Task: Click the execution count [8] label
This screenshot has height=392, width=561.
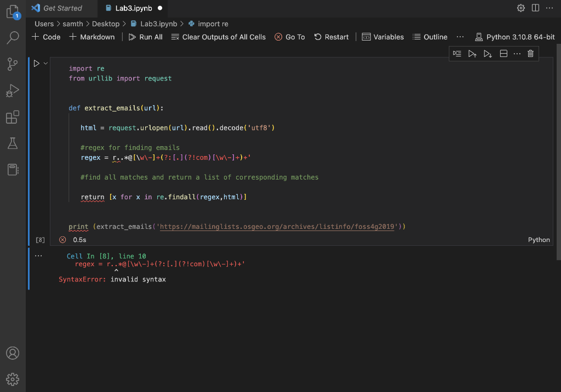Action: pos(40,240)
